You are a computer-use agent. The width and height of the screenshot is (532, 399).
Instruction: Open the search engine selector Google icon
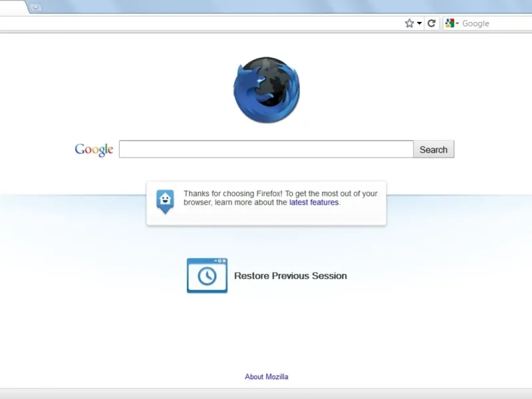coord(452,23)
